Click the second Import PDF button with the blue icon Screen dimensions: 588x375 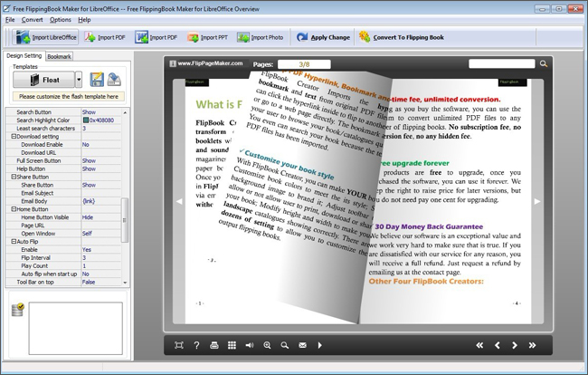click(156, 37)
